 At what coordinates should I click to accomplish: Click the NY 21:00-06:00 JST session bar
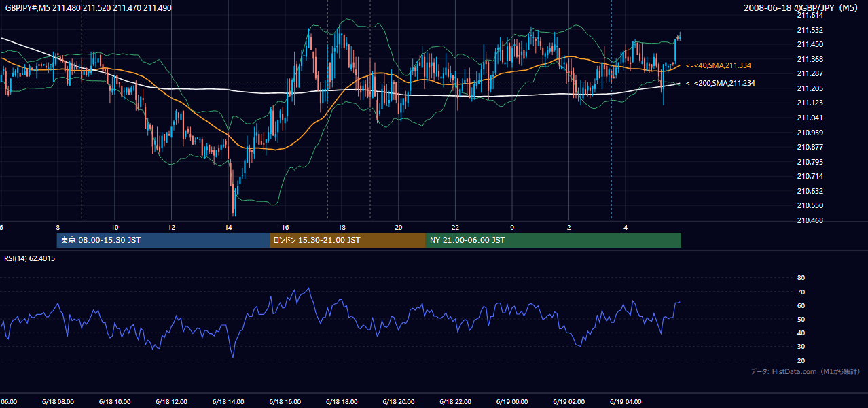pos(554,240)
